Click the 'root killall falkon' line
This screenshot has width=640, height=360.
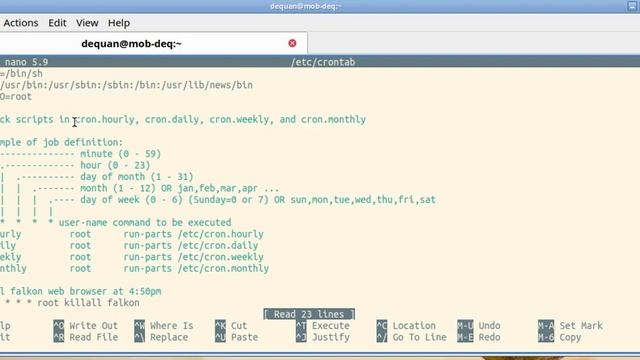pos(88,303)
